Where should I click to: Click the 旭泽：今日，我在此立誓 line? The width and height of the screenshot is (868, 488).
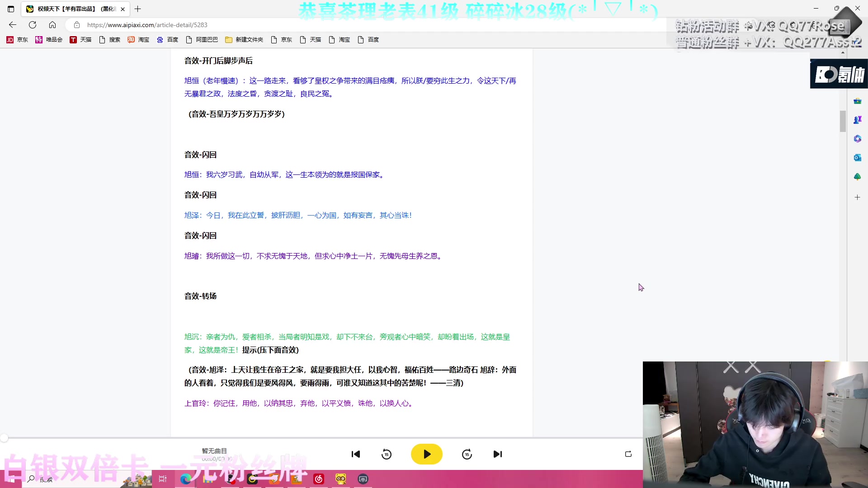coord(298,216)
